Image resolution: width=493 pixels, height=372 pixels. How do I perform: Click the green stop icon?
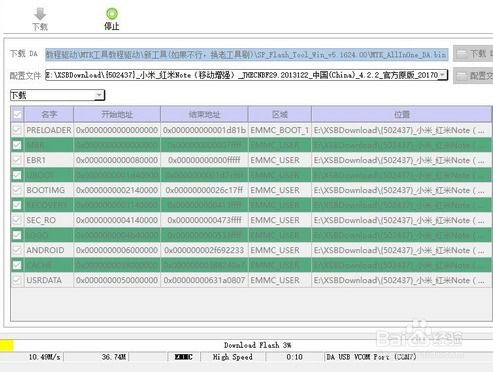pos(112,14)
